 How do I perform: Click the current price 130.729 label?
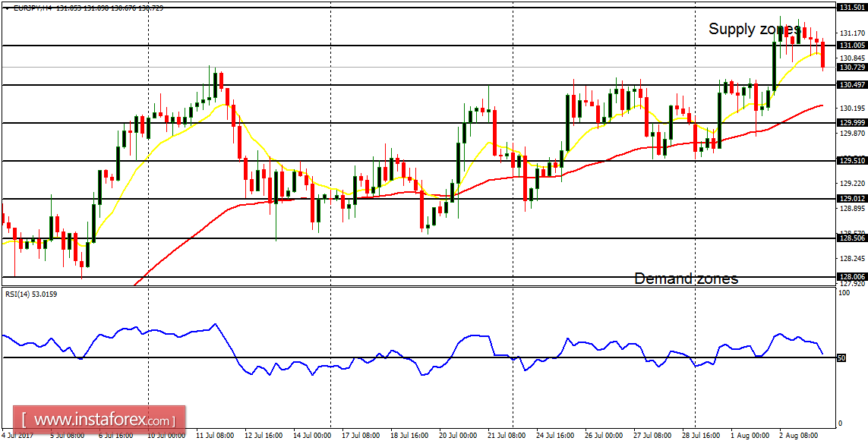[x=852, y=67]
